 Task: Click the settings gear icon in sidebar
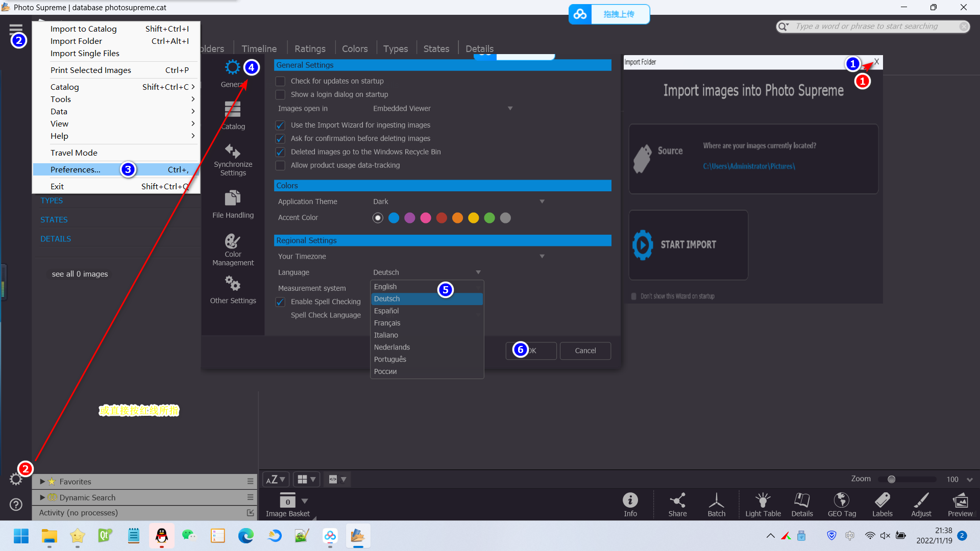click(16, 479)
